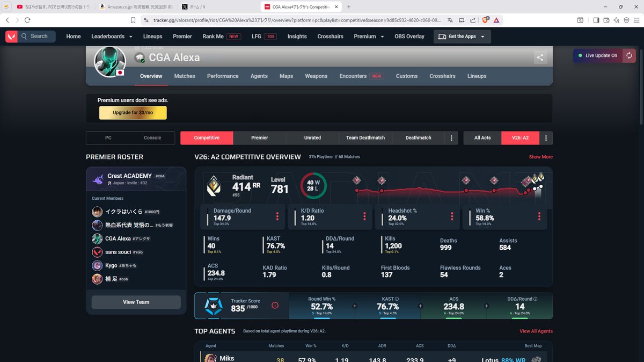
Task: Open Headshot % options three-dot menu
Action: click(452, 216)
